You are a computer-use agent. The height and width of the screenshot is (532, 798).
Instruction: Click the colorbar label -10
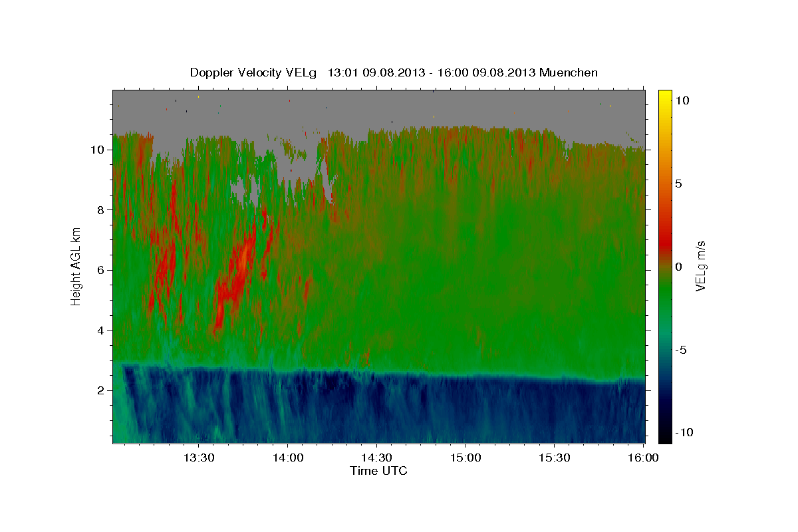(x=684, y=432)
